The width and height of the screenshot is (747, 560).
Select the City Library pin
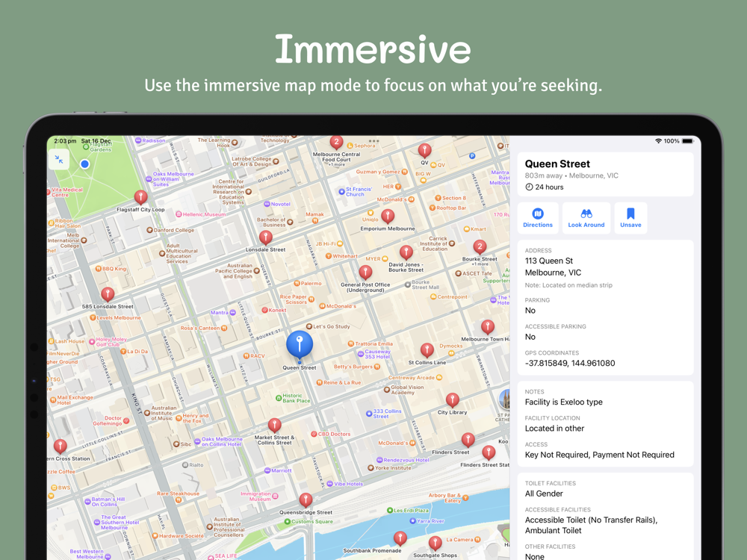click(x=452, y=400)
